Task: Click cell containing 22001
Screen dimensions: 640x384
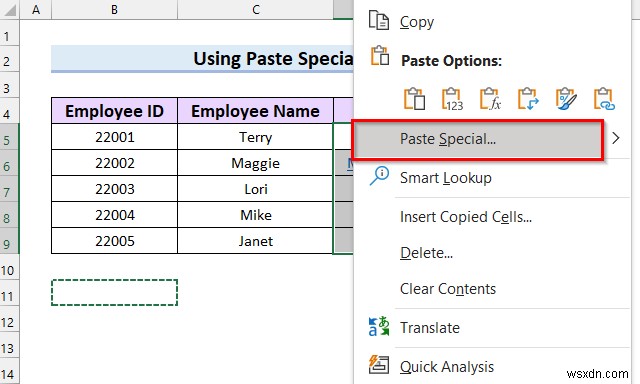Action: coord(114,137)
